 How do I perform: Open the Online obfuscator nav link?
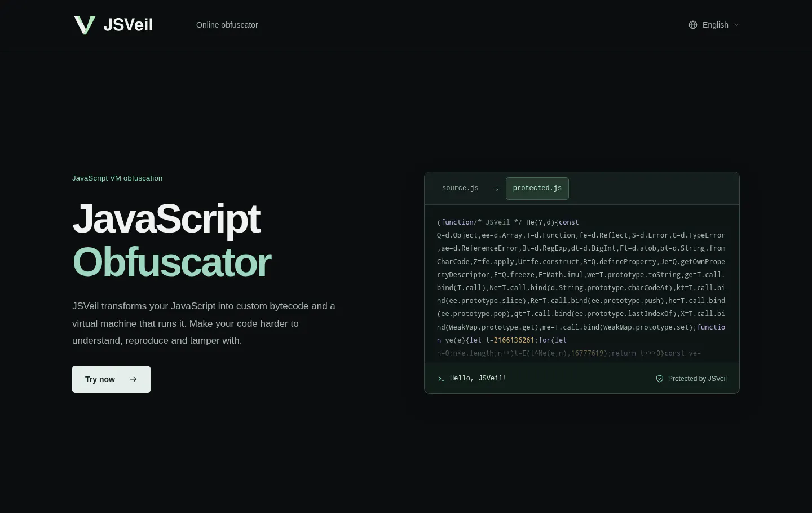(227, 25)
